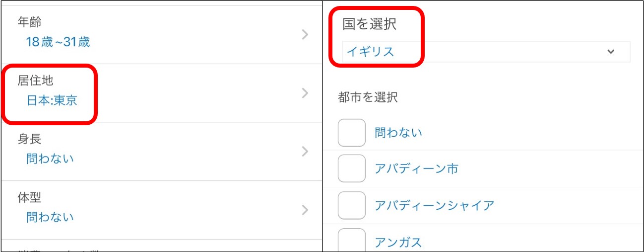This screenshot has width=644, height=252.
Task: Open the 居住地 setting 日本:東京
Action: [52, 100]
